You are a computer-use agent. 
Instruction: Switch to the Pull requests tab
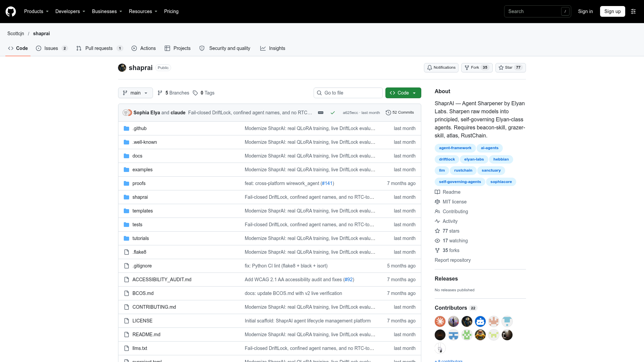point(100,48)
